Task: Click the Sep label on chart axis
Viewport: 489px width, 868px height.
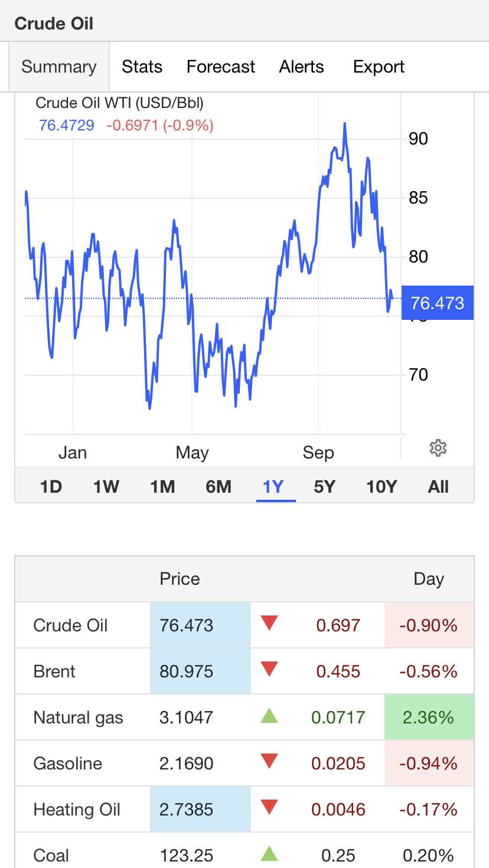Action: (318, 453)
